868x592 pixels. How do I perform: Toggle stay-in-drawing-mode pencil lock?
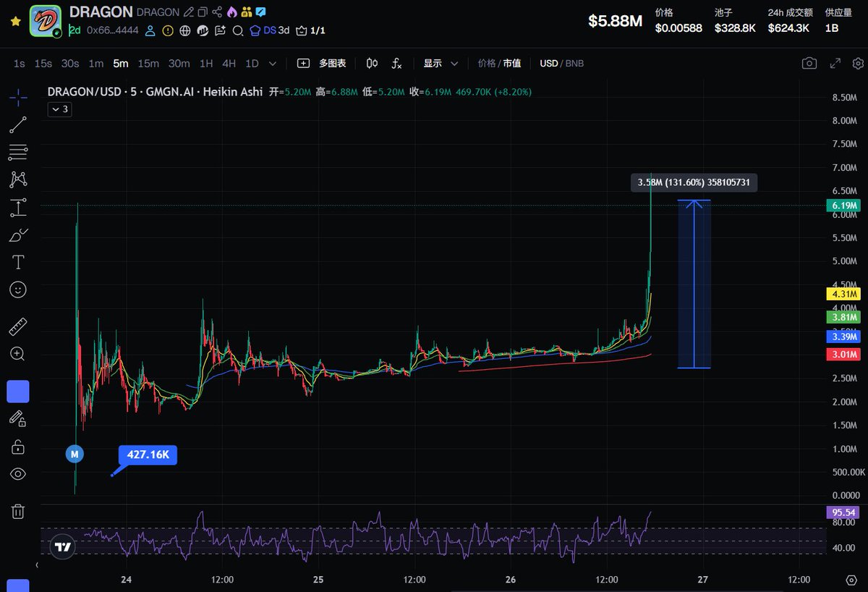[18, 419]
